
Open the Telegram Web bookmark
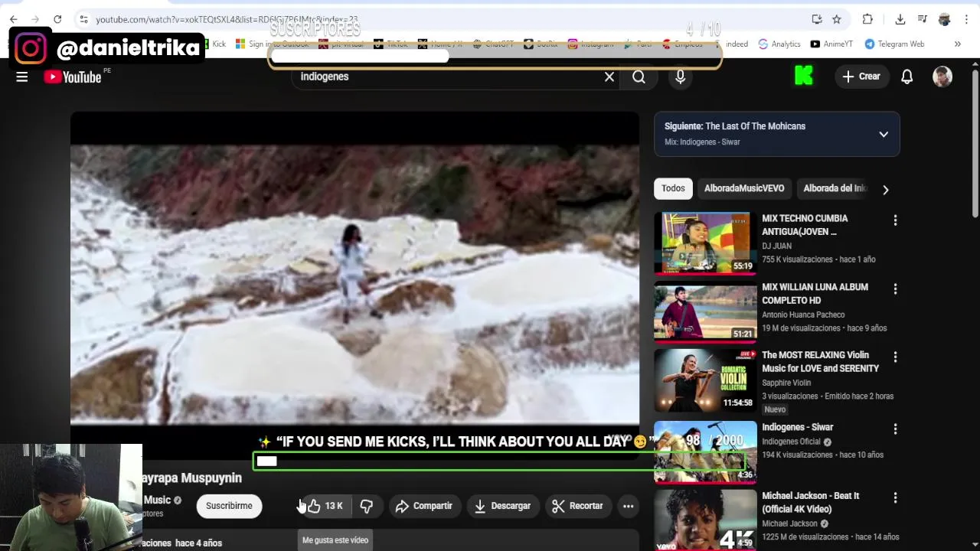[x=894, y=44]
